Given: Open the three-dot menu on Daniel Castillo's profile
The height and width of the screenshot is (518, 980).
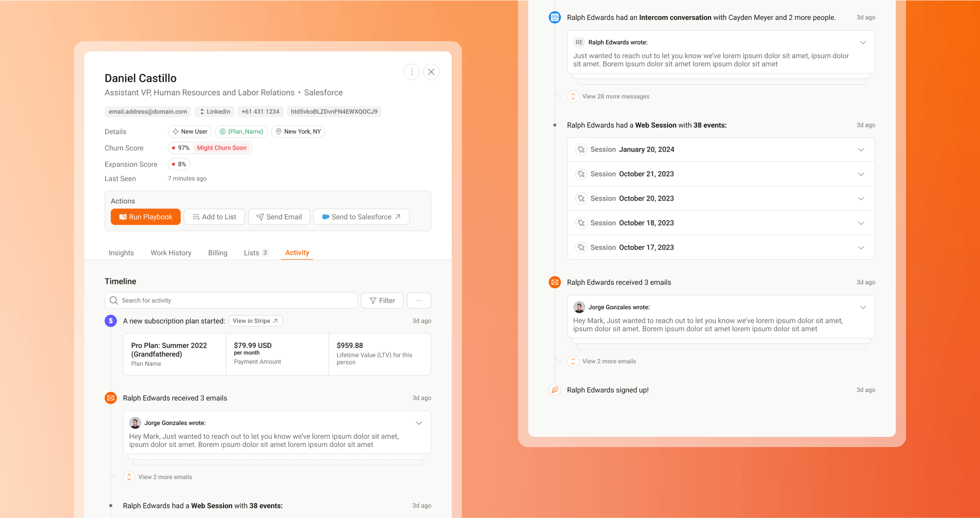Looking at the screenshot, I should (411, 72).
